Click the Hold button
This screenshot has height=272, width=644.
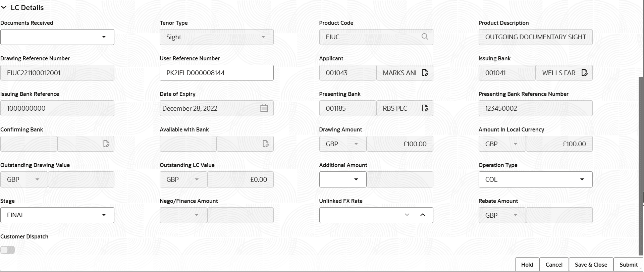(x=527, y=265)
